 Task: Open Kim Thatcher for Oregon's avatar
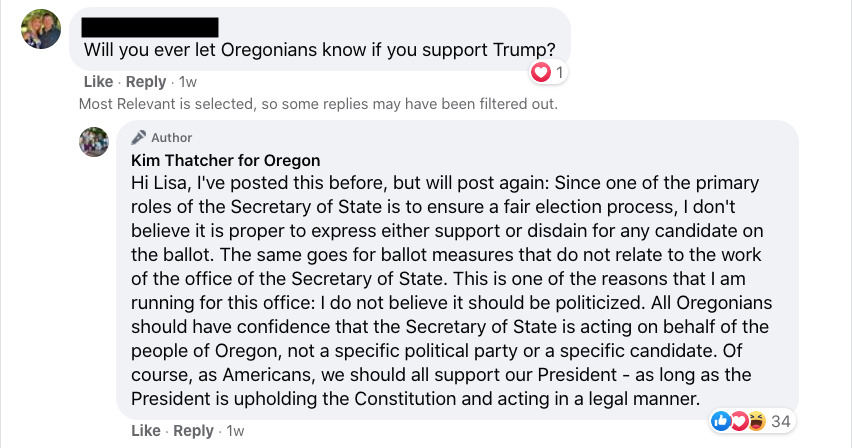[94, 142]
